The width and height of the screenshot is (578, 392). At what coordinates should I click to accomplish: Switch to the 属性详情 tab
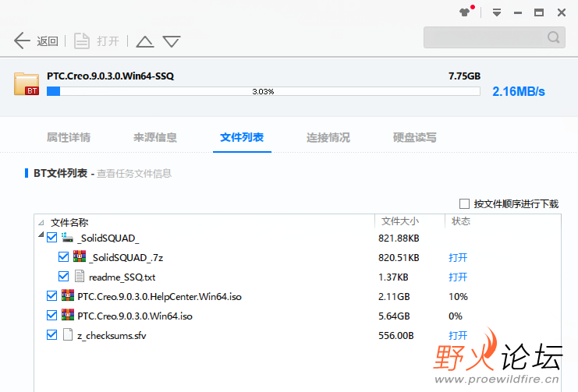[x=69, y=137]
